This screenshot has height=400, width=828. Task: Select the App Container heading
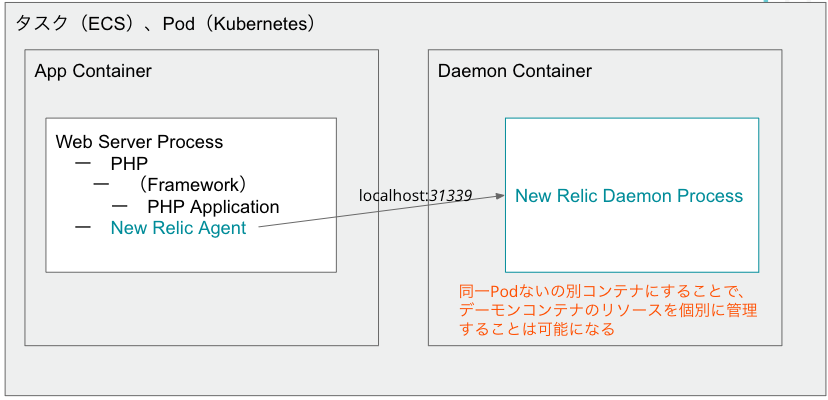tap(93, 71)
